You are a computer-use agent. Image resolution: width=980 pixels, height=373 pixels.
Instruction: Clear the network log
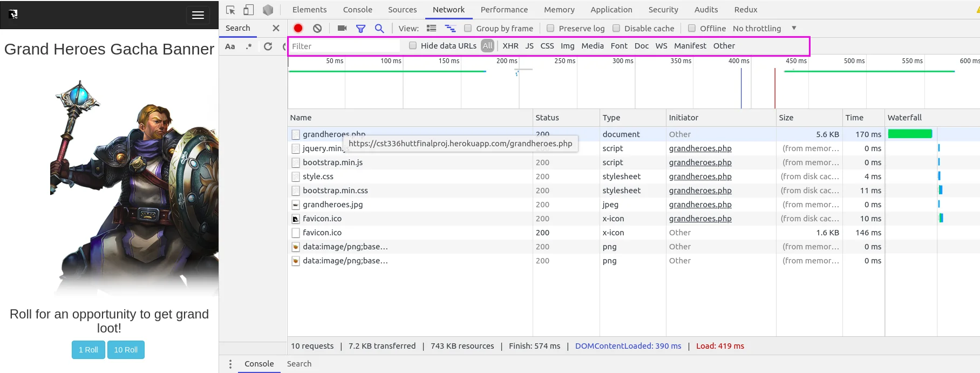[317, 28]
